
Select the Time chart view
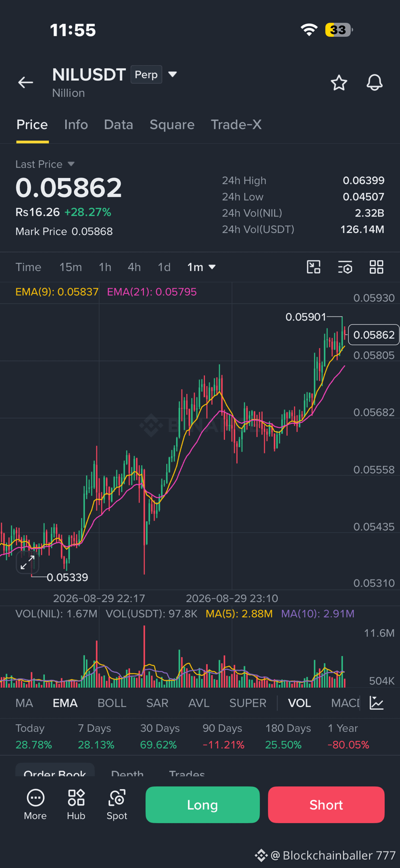point(29,267)
